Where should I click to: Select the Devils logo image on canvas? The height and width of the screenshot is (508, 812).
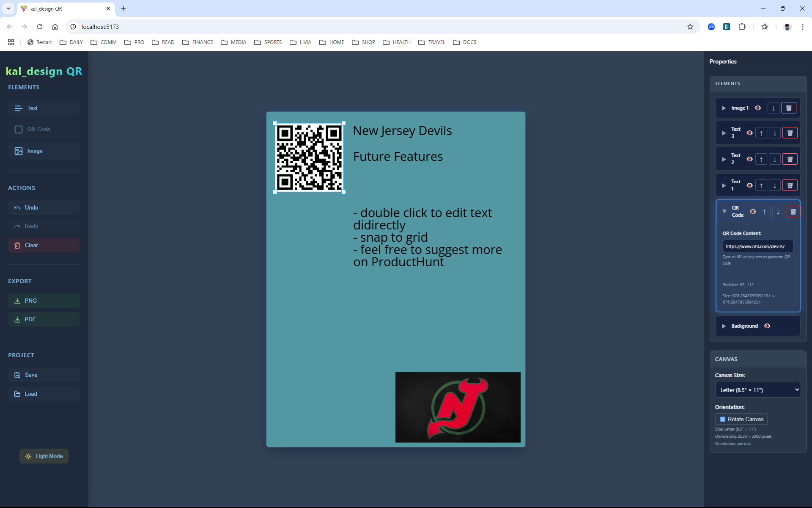458,407
